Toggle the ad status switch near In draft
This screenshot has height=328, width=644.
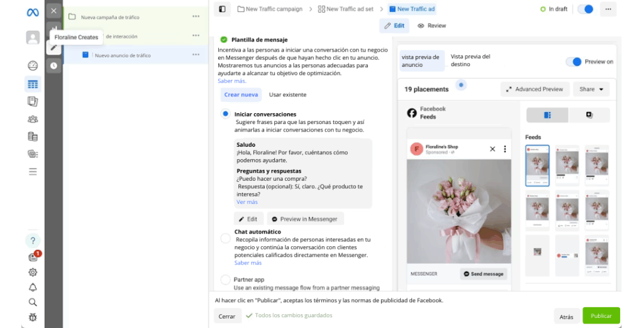pyautogui.click(x=585, y=9)
